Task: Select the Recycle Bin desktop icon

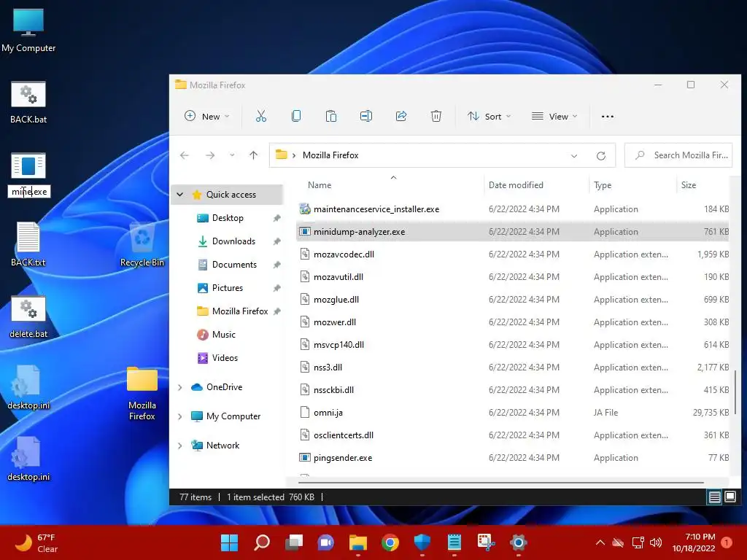Action: (x=142, y=245)
